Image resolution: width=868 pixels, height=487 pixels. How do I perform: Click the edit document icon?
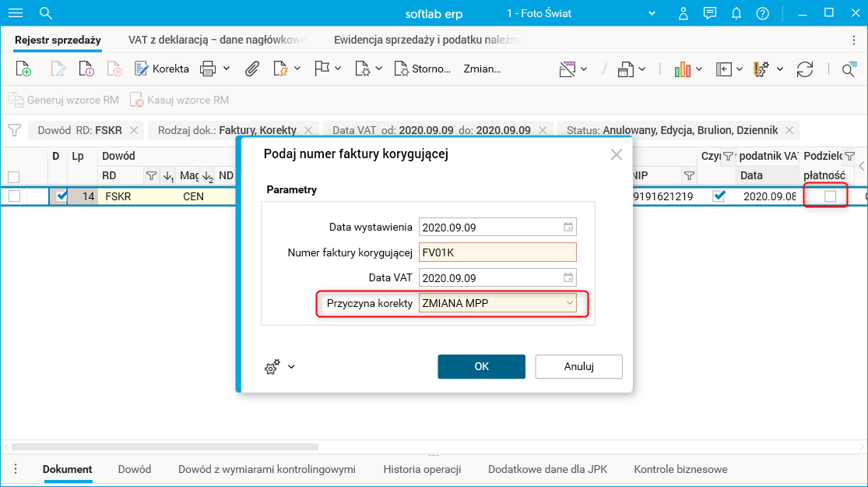[58, 69]
